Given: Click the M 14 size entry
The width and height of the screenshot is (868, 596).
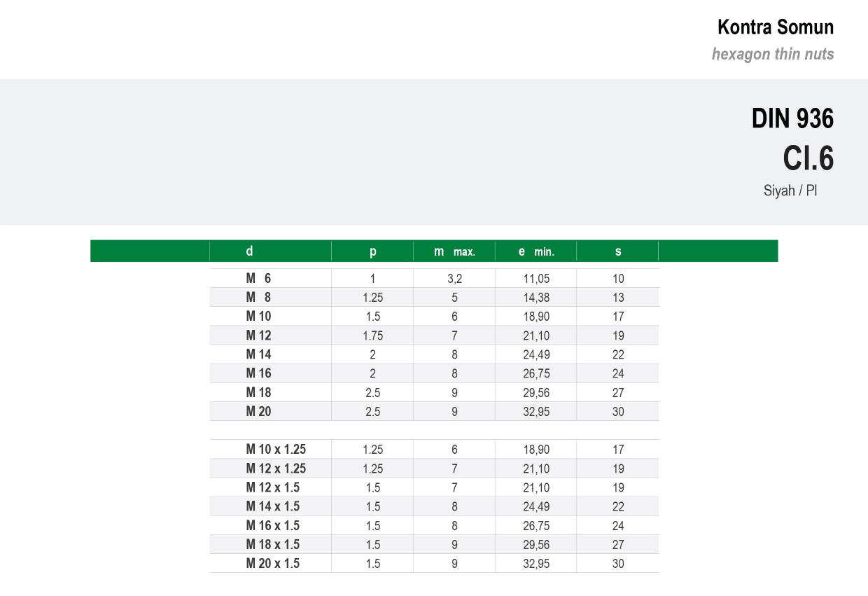Looking at the screenshot, I should [x=258, y=354].
